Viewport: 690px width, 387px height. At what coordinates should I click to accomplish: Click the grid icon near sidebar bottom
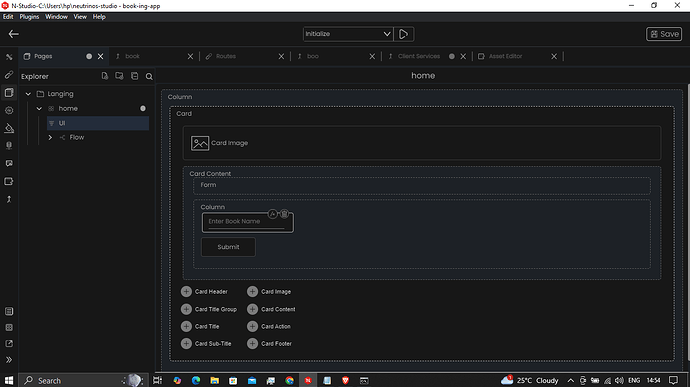9,328
